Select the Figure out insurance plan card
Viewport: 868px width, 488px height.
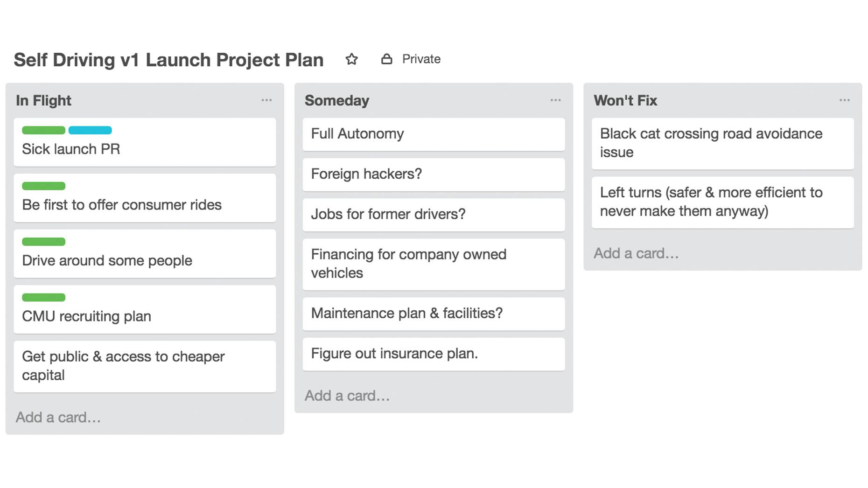click(x=434, y=354)
